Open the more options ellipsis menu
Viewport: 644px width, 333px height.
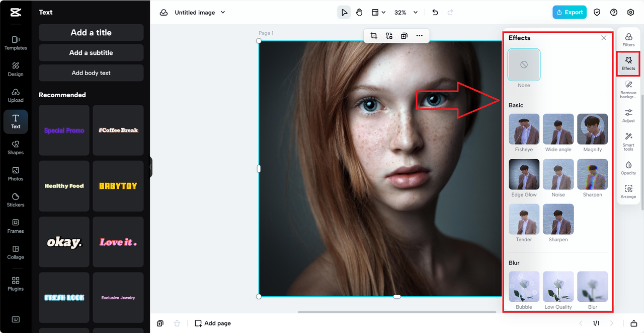(419, 36)
